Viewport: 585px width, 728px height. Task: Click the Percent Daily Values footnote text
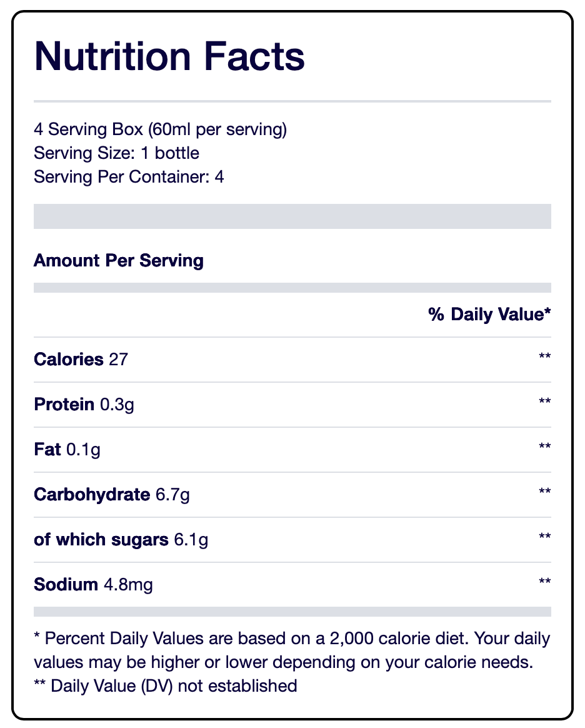292,650
